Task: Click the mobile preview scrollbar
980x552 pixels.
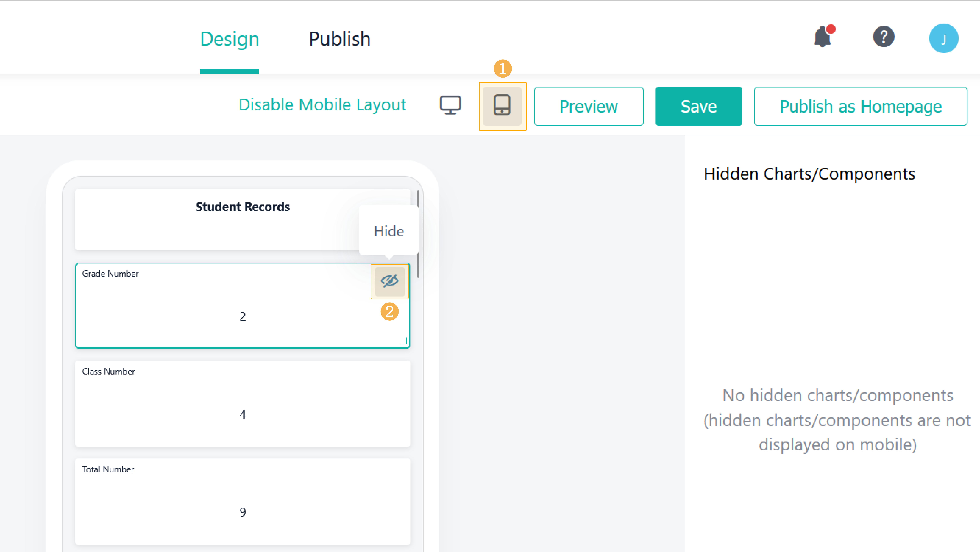Action: click(x=418, y=234)
